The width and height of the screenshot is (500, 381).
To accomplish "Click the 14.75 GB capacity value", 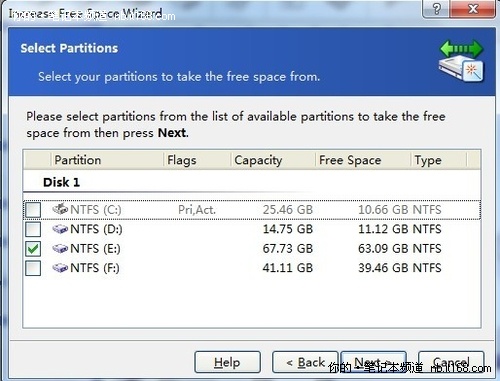I will tap(288, 229).
